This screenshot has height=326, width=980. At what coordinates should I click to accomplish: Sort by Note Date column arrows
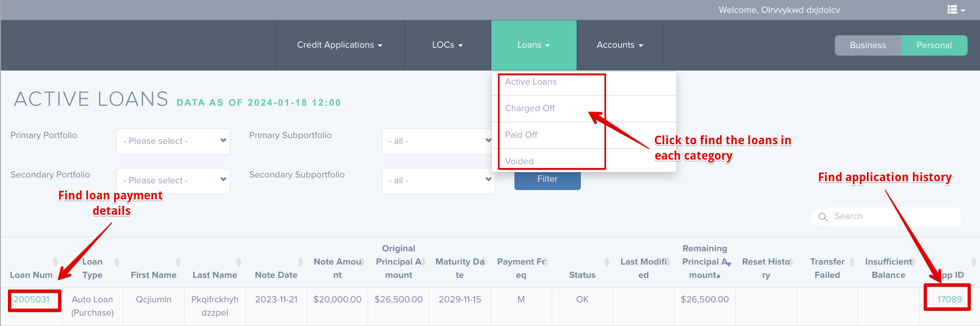301,262
